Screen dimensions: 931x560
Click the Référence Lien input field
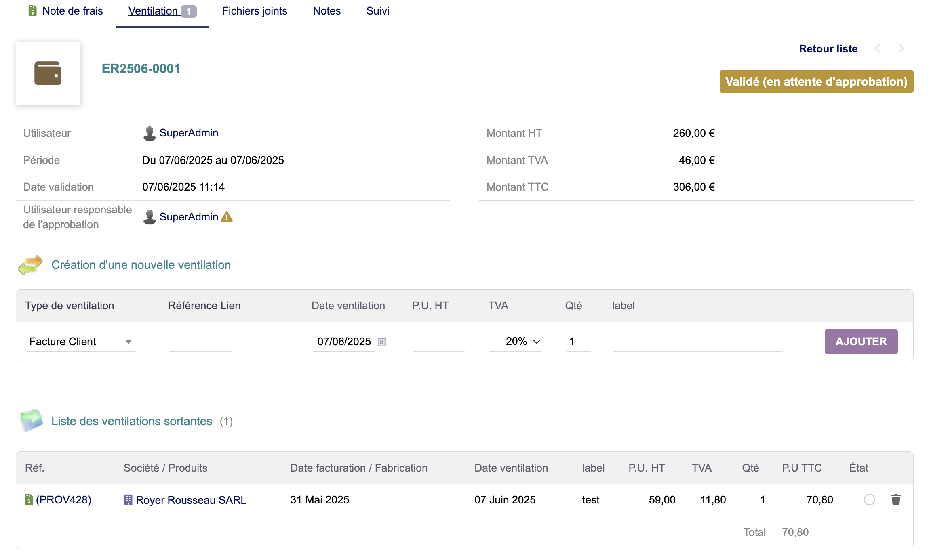tap(200, 342)
